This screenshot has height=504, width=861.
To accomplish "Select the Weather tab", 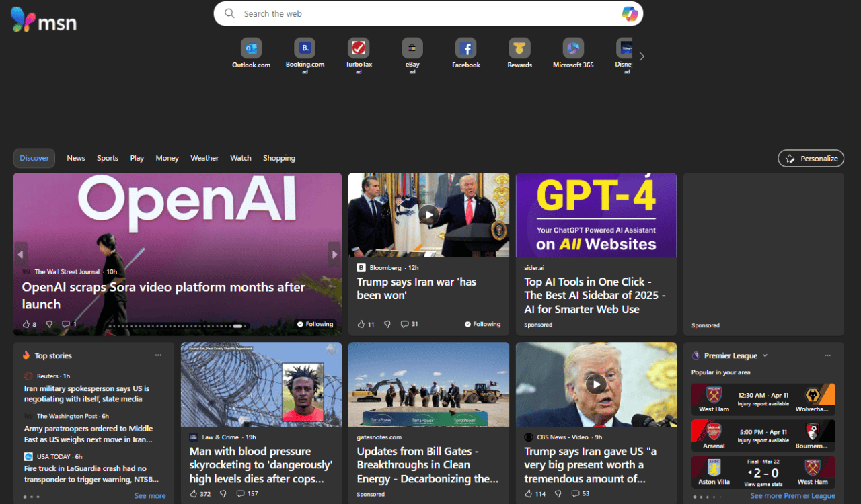I will tap(204, 158).
